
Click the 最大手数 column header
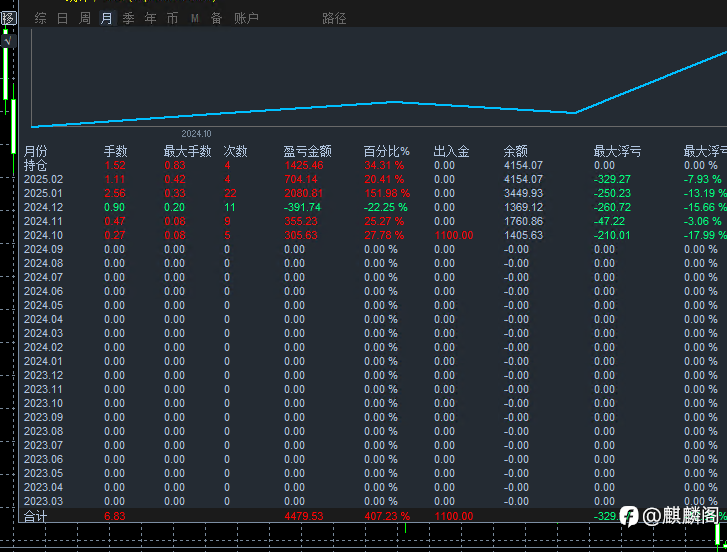[x=187, y=151]
